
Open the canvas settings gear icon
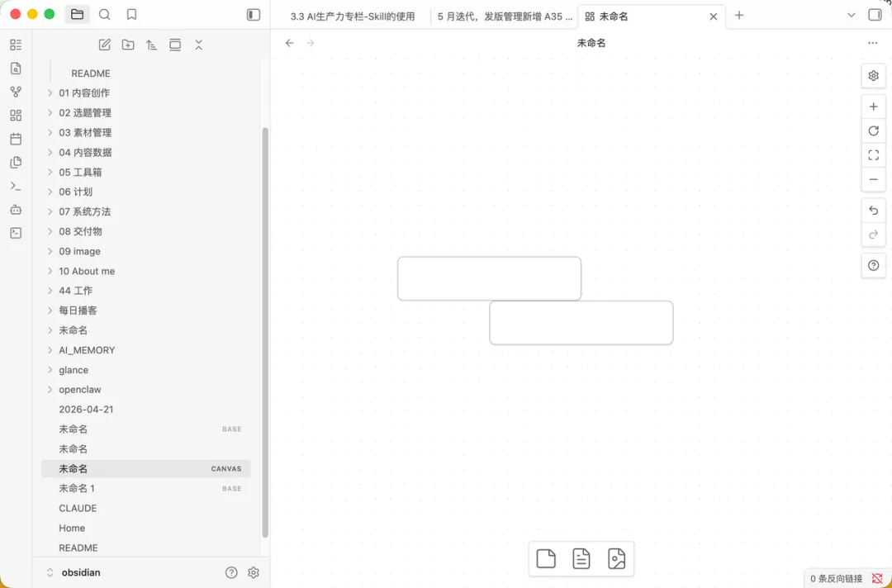pyautogui.click(x=873, y=75)
